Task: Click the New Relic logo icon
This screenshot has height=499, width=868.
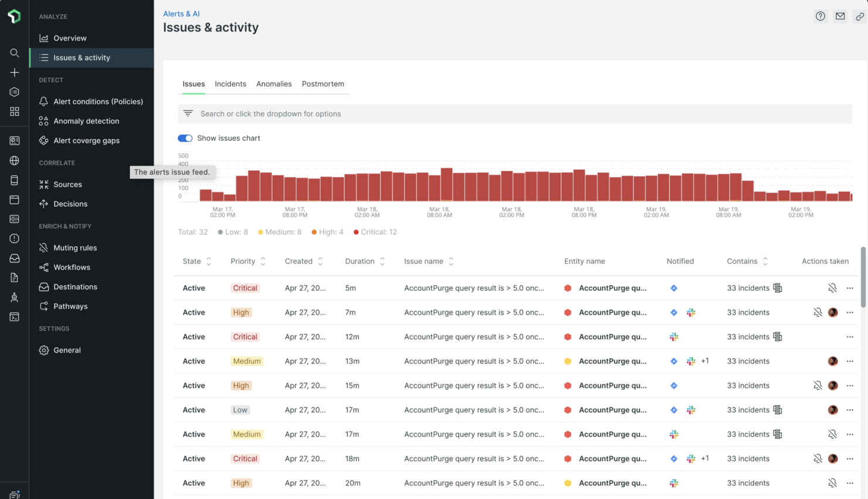Action: point(14,16)
